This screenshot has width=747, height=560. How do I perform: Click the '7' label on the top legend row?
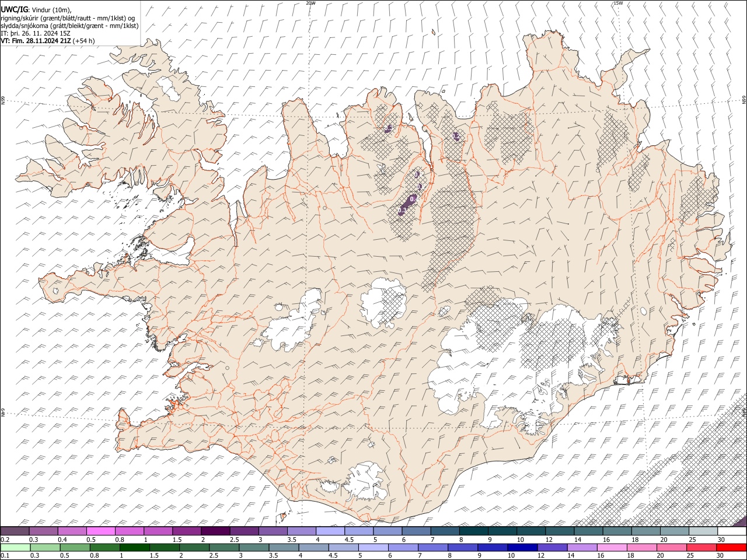[x=432, y=540]
